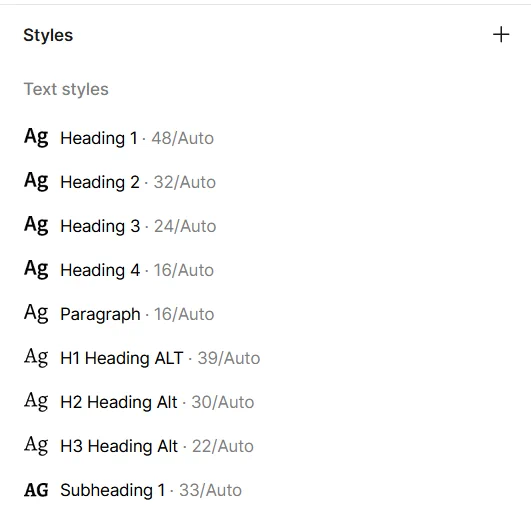
Task: Click the Ag preview for Heading 2
Action: pyautogui.click(x=36, y=181)
